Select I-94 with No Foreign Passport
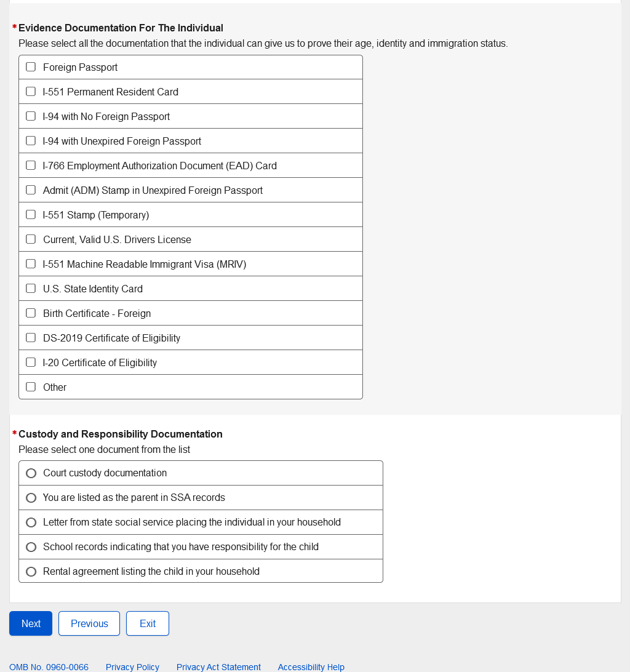This screenshot has width=630, height=672. tap(31, 116)
